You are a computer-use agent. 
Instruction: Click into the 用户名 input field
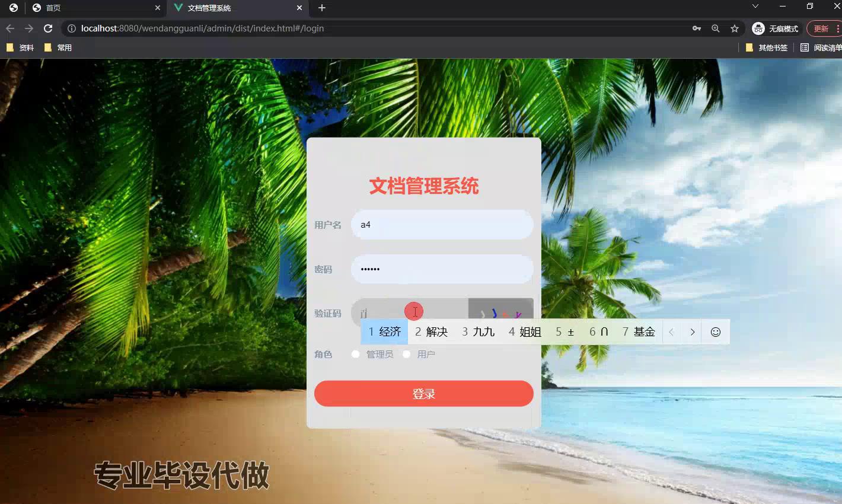pyautogui.click(x=442, y=225)
